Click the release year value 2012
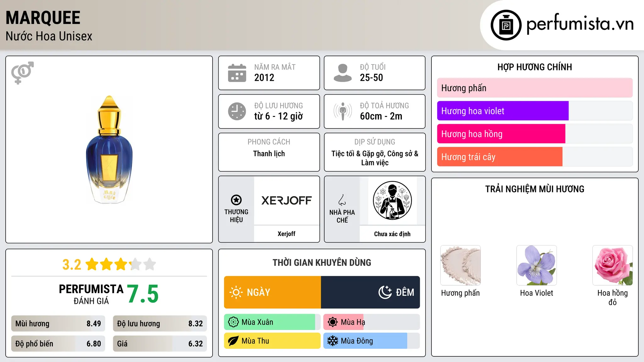The image size is (644, 362). click(x=264, y=78)
